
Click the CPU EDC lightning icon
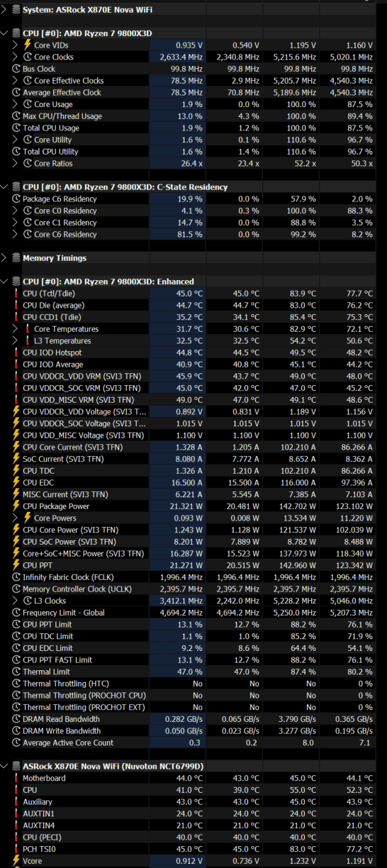[16, 482]
